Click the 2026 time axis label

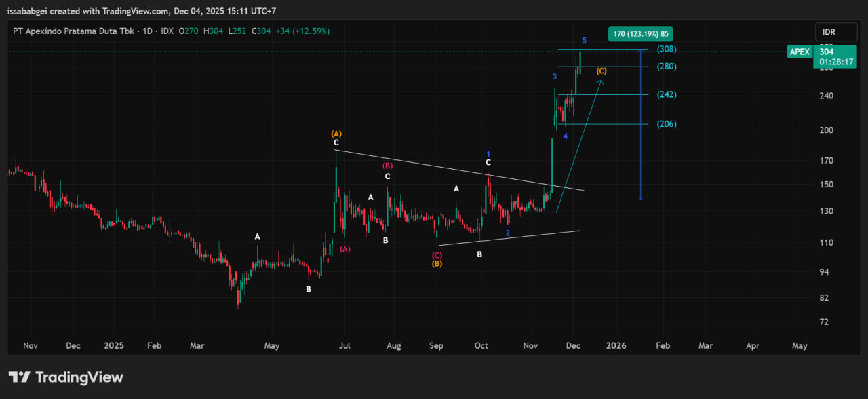point(616,345)
